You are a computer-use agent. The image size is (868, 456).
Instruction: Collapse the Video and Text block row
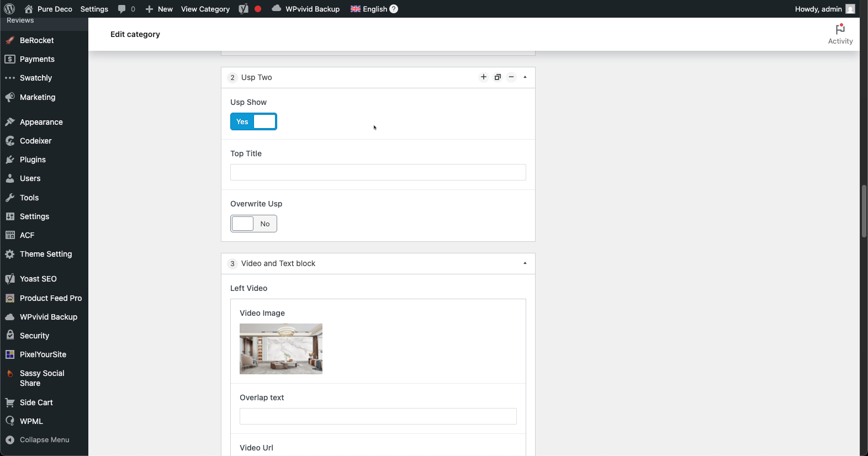525,263
